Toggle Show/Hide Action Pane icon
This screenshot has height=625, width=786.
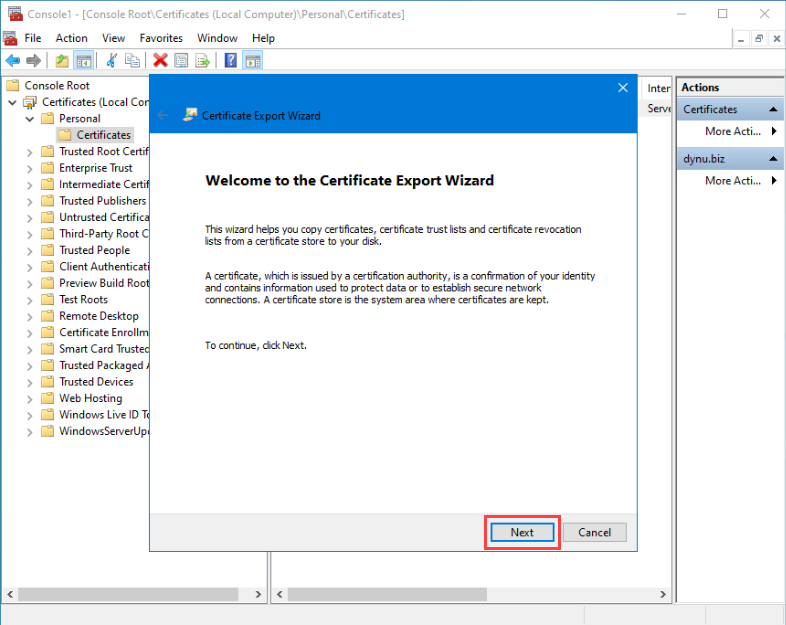point(253,61)
